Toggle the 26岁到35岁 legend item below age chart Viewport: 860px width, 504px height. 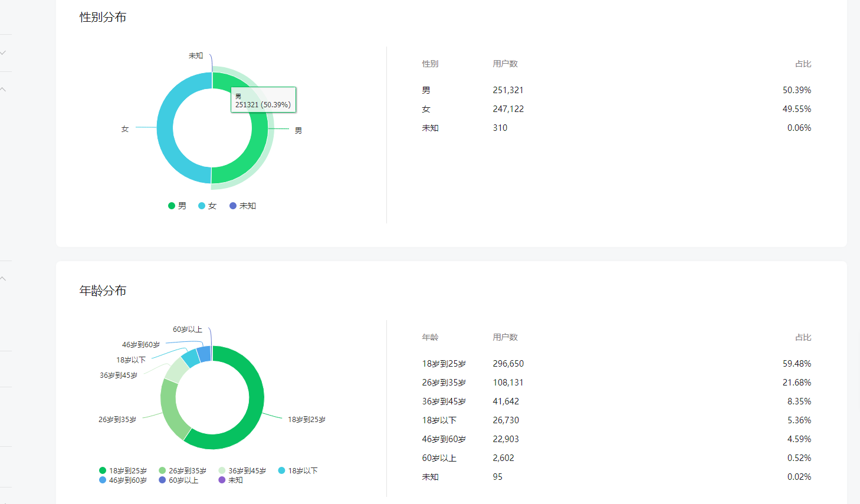(182, 470)
